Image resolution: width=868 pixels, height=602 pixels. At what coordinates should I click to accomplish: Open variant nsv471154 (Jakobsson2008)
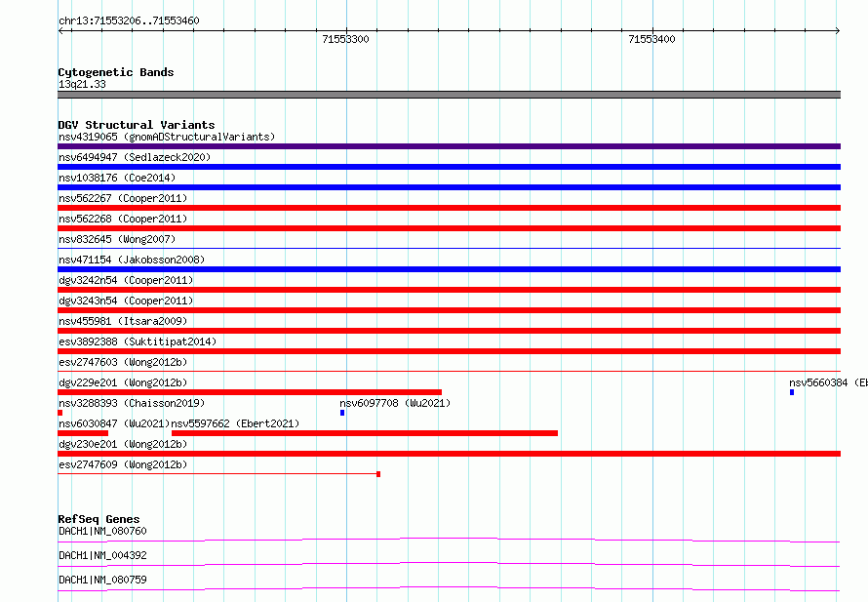(132, 260)
